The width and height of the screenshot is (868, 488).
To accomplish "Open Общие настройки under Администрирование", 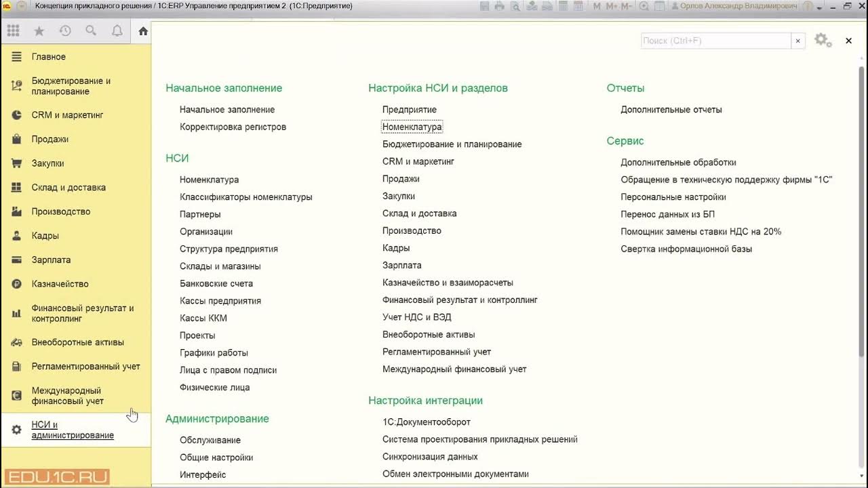I will coord(216,457).
